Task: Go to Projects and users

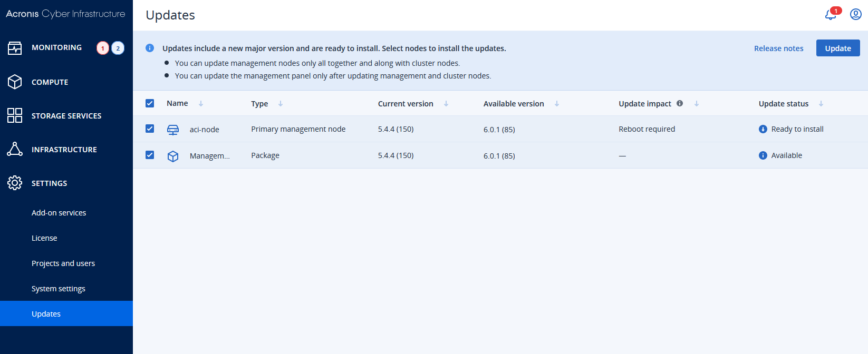Action: point(63,263)
